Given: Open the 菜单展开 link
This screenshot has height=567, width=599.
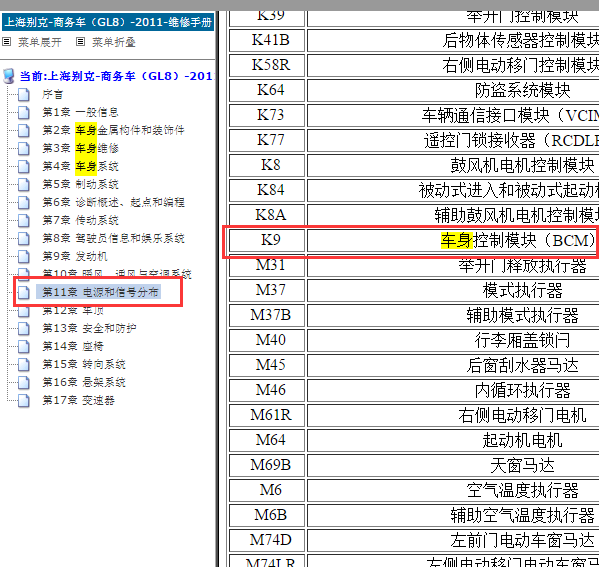Looking at the screenshot, I should tap(40, 42).
